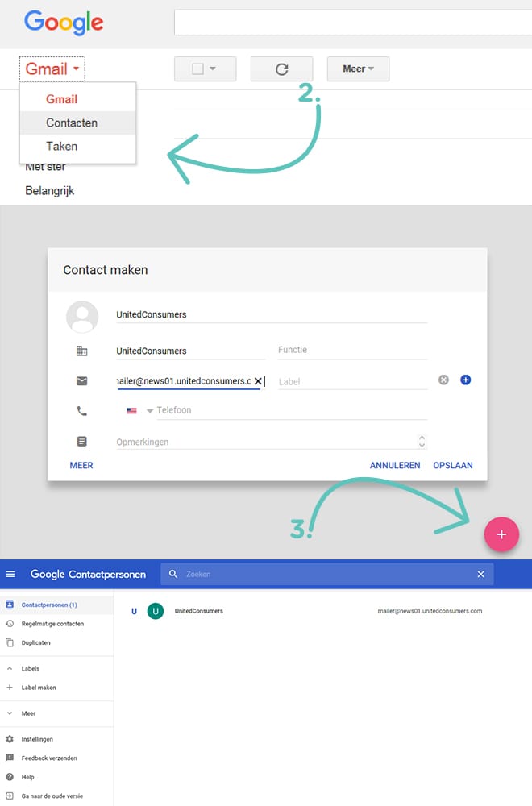Screen dimensions: 532x806
Task: Open the select checkbox dropdown arrow
Action: (x=213, y=69)
